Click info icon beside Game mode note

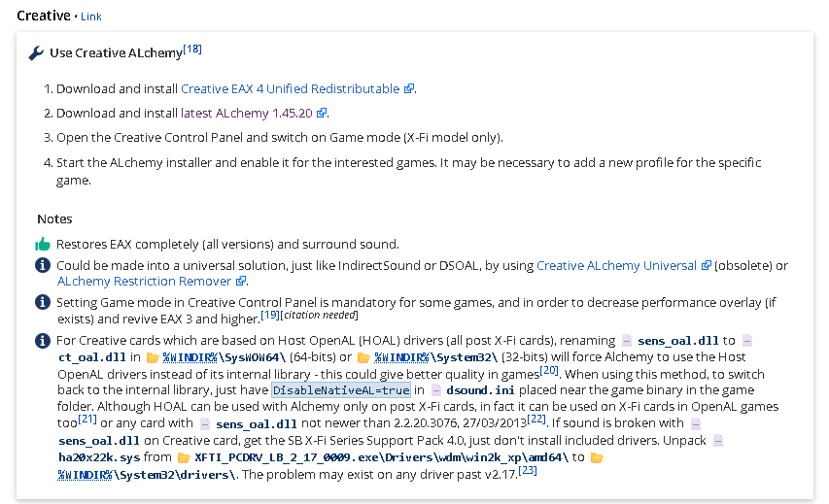click(x=43, y=302)
